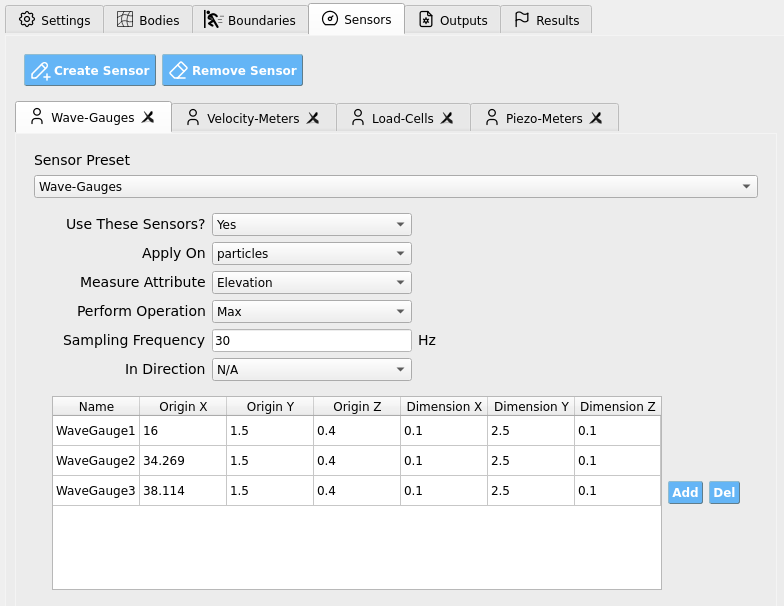784x606 pixels.
Task: Open the Use These Sensors dropdown
Action: point(312,224)
